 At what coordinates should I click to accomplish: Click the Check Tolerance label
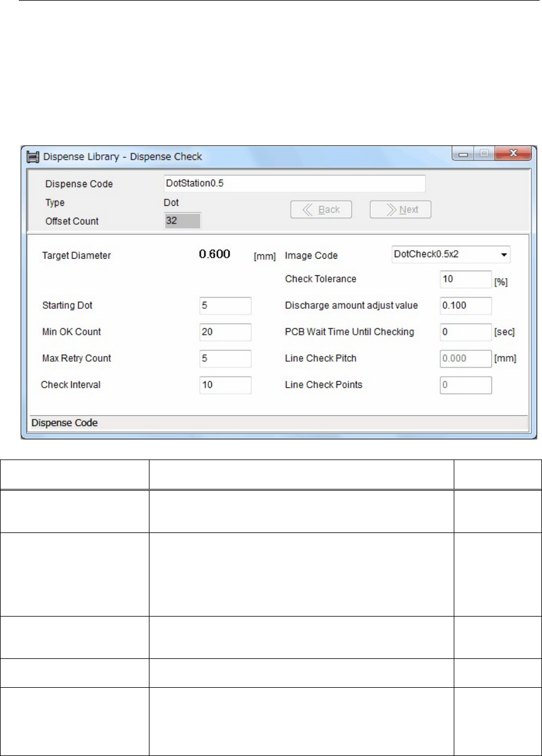coord(321,278)
